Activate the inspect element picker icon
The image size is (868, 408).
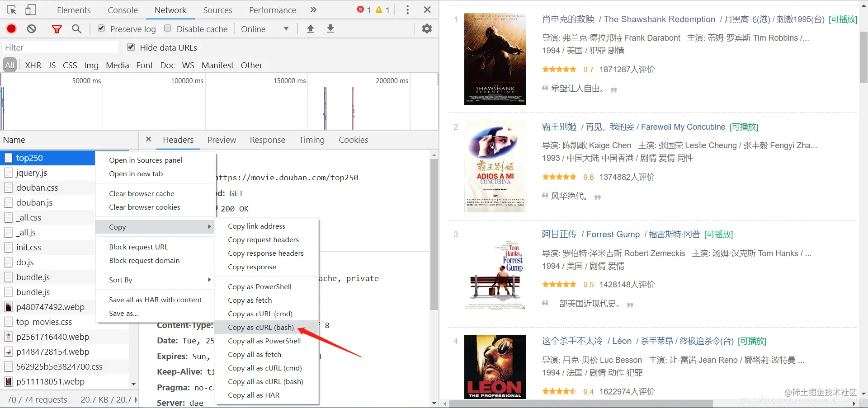click(11, 10)
